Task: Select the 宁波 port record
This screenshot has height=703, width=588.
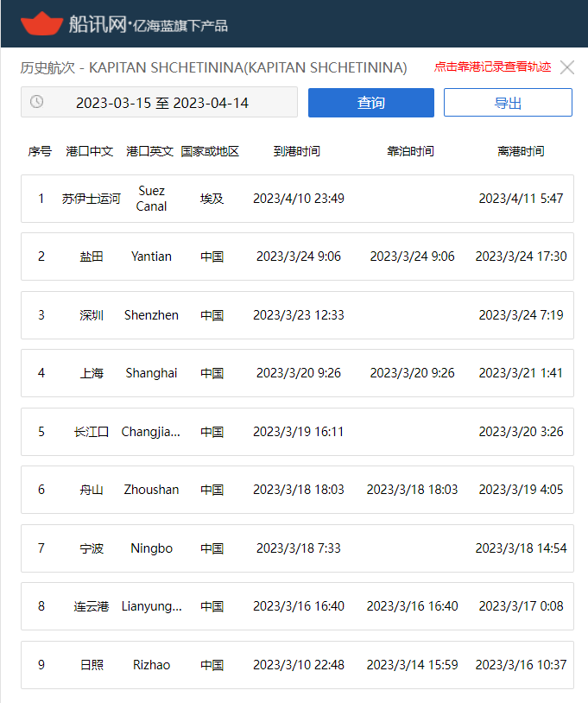Action: tap(297, 548)
